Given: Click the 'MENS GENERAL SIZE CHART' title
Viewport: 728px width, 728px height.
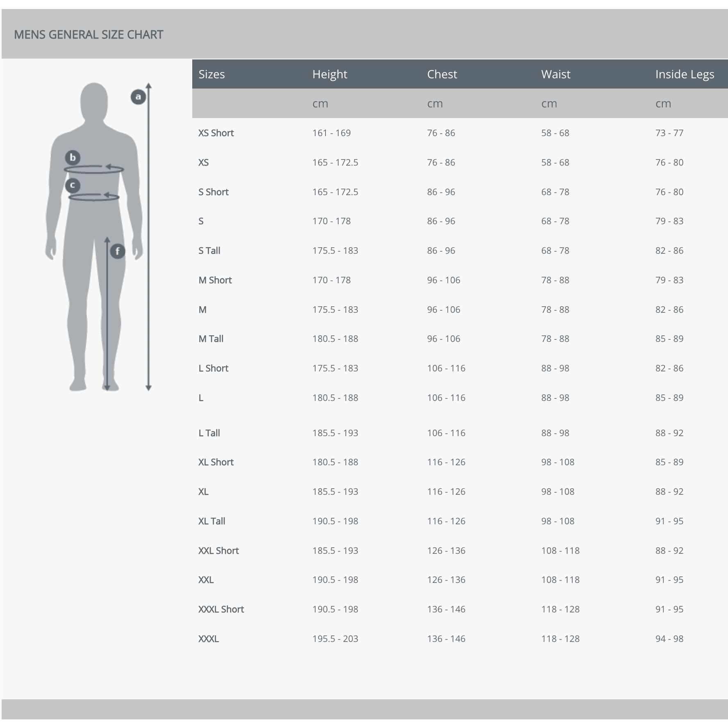Looking at the screenshot, I should 89,34.
